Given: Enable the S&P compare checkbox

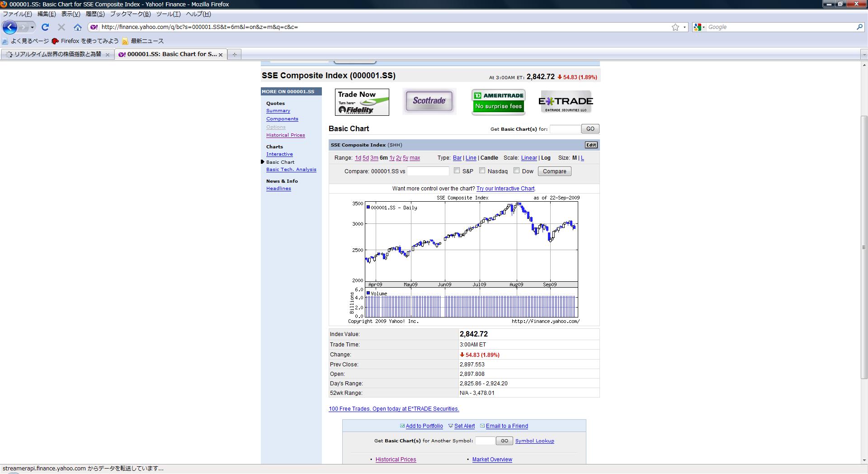Looking at the screenshot, I should (x=457, y=171).
